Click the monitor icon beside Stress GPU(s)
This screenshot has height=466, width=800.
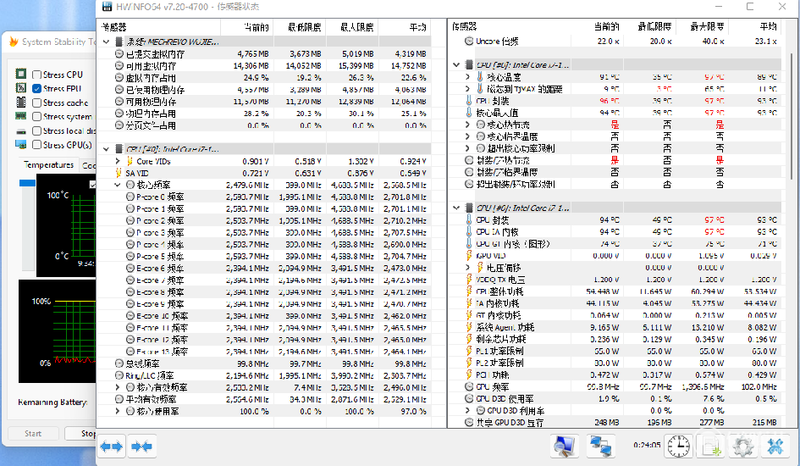coord(21,144)
